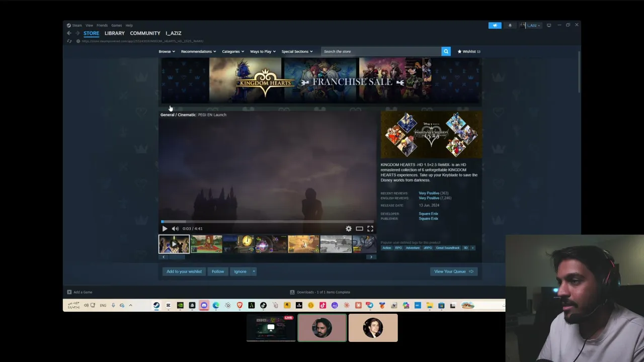
Task: Follow this game
Action: [x=218, y=271]
